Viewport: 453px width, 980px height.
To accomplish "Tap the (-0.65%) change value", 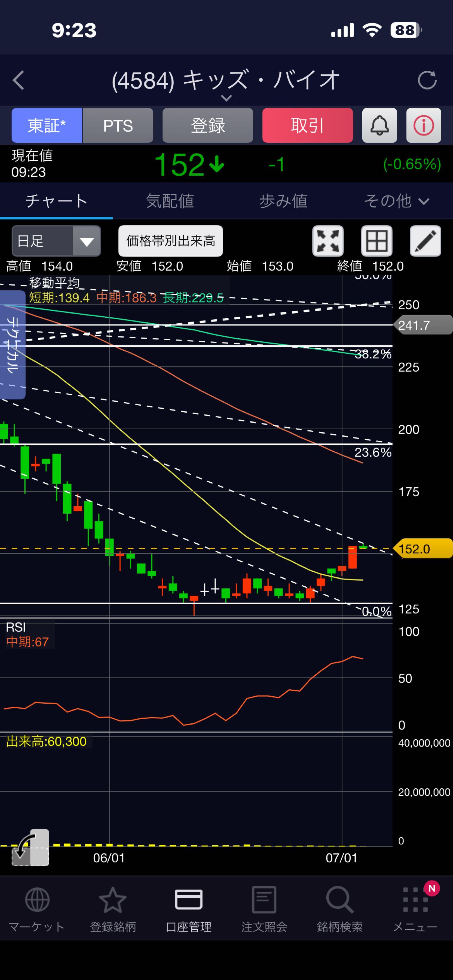I will click(x=412, y=164).
